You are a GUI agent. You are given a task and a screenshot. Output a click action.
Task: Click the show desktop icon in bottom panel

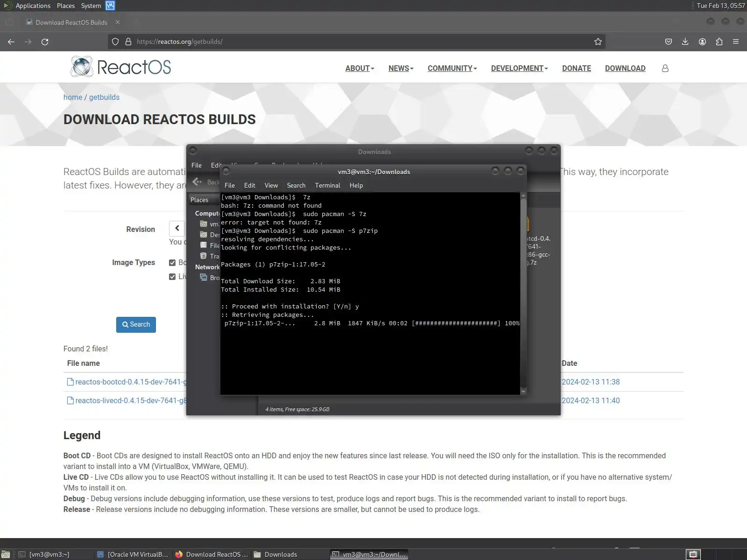pyautogui.click(x=6, y=554)
